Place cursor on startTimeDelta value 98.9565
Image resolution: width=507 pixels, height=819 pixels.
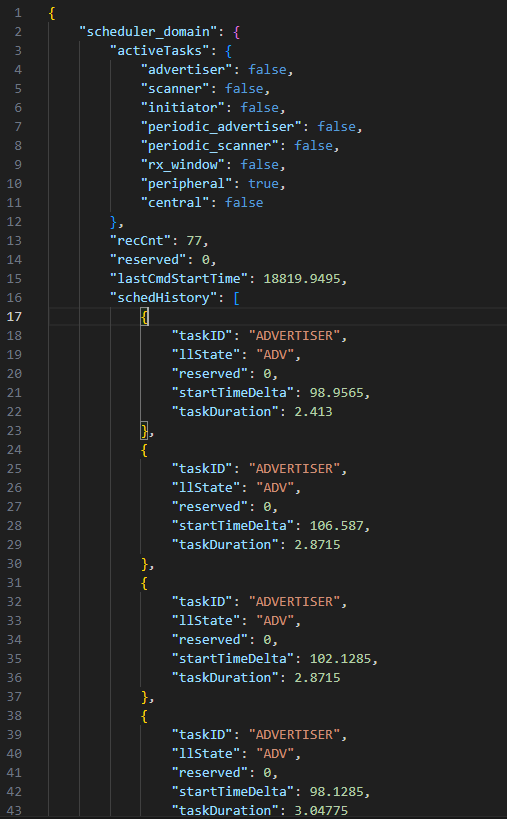pos(336,392)
